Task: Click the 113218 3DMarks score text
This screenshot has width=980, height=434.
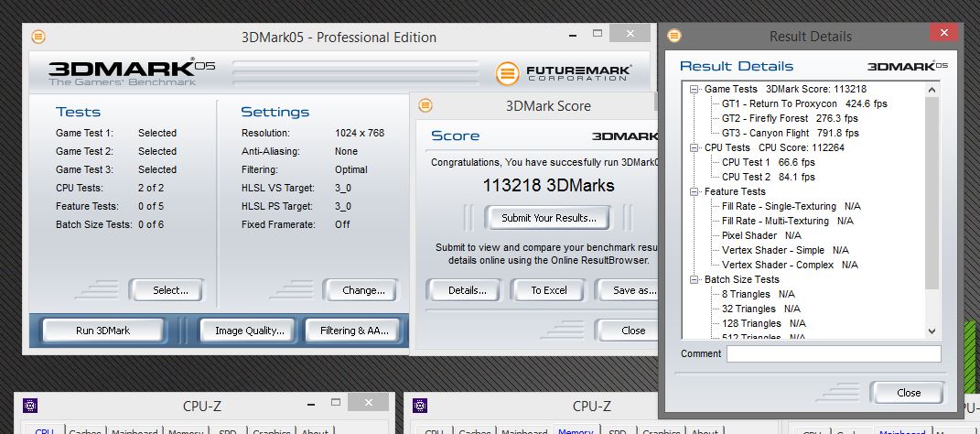Action: tap(548, 186)
